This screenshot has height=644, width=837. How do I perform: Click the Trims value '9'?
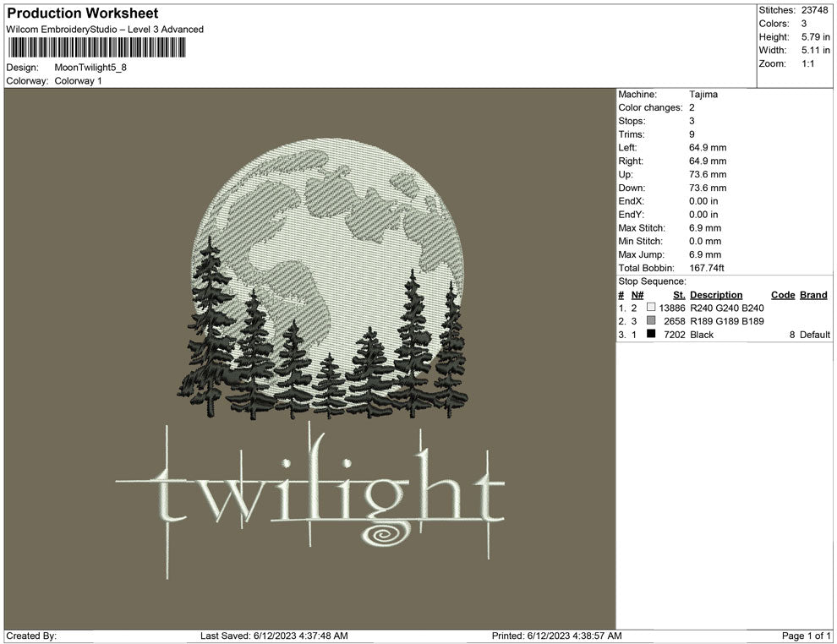point(692,134)
